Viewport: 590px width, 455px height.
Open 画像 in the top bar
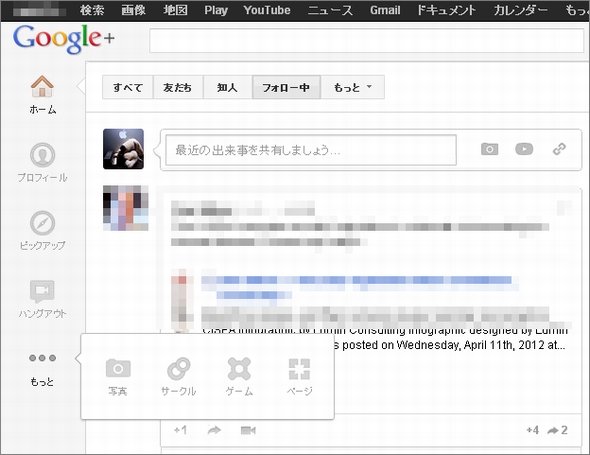coord(133,10)
